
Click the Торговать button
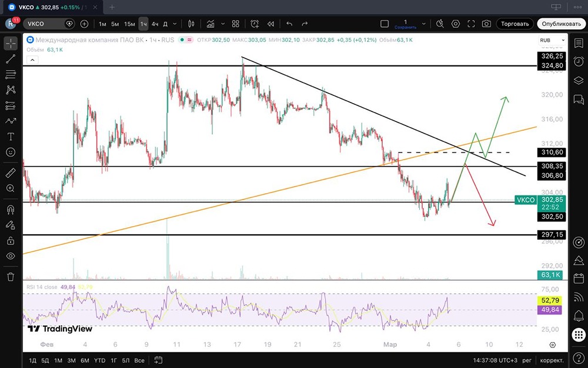tap(515, 24)
